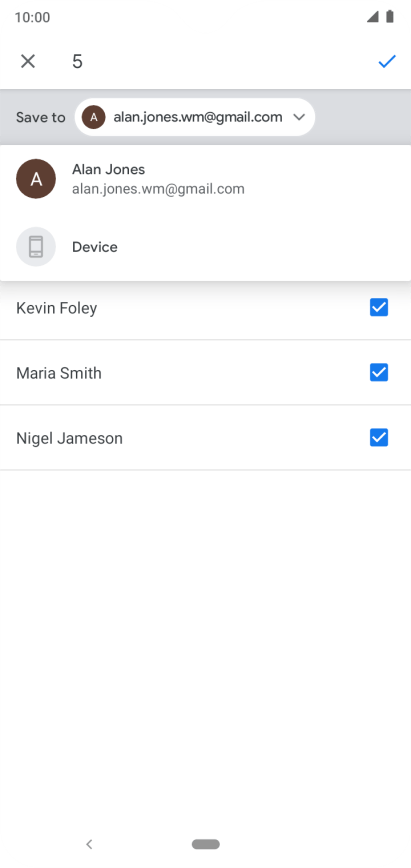Open the alan.jones.wm@gmail.com save-to selector

[x=195, y=117]
